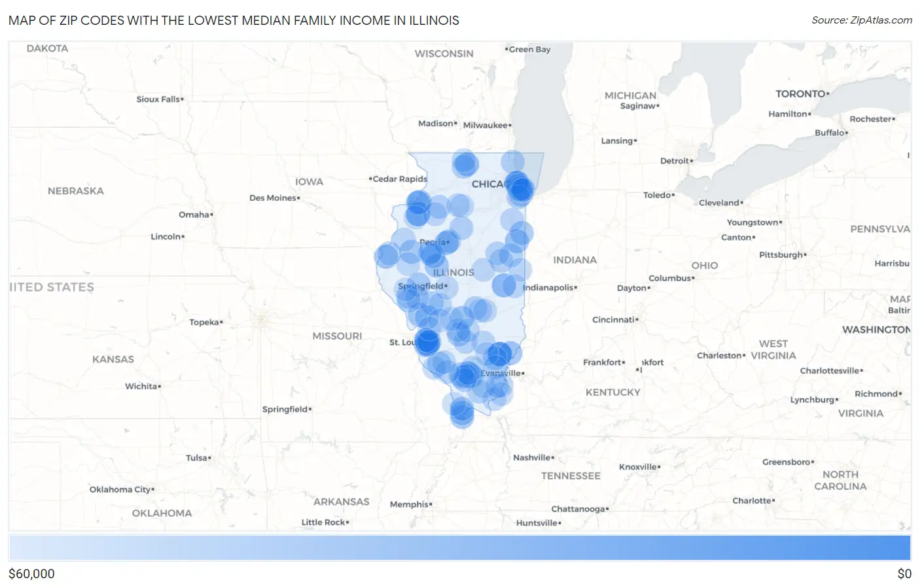Image resolution: width=920 pixels, height=588 pixels.
Task: Click the Indianapolis city label
Action: click(x=550, y=287)
